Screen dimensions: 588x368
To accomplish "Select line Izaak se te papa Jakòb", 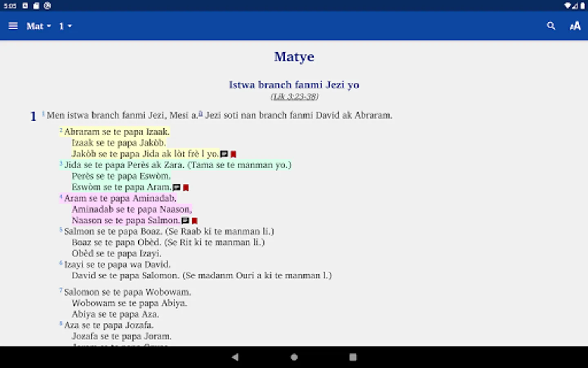I will [119, 143].
